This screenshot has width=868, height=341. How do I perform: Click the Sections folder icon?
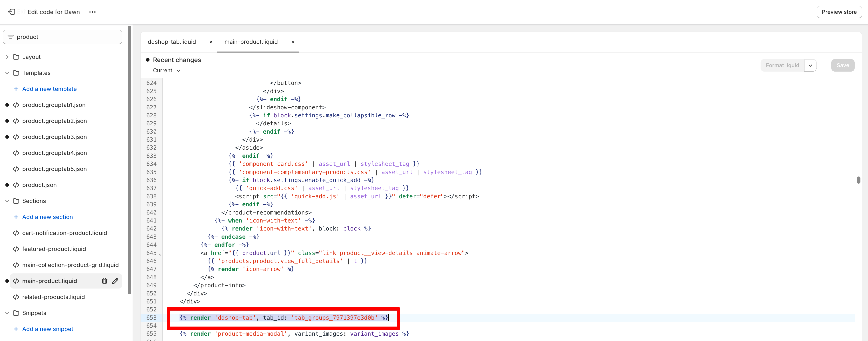(x=16, y=201)
